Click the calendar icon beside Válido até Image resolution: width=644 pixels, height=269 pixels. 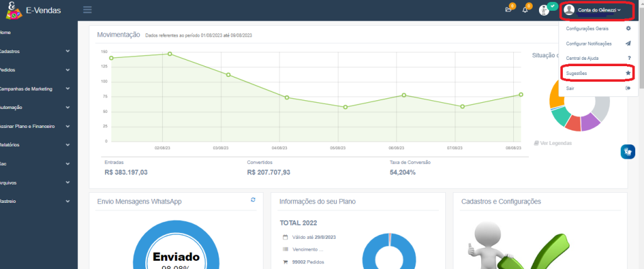coord(285,237)
